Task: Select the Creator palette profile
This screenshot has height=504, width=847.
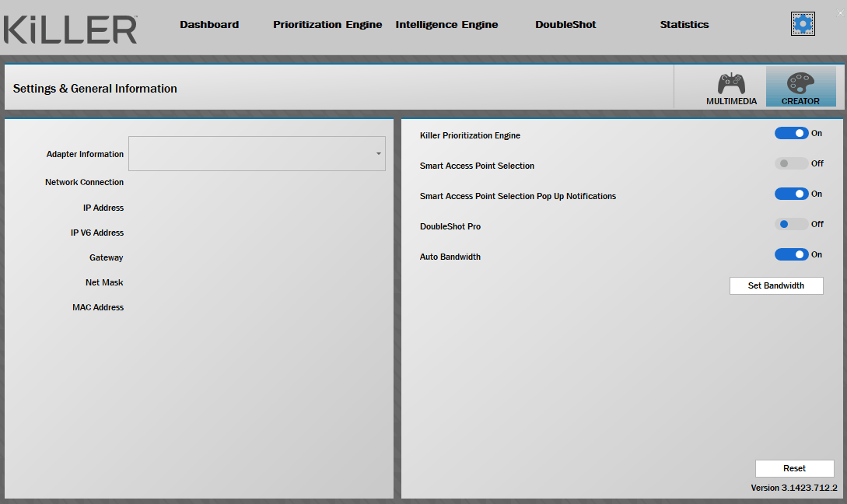Action: click(800, 87)
